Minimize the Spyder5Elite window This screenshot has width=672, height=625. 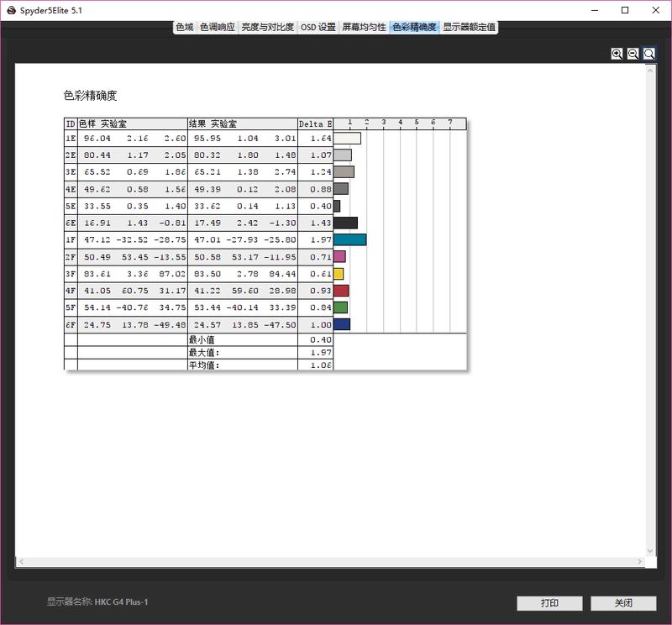point(595,10)
